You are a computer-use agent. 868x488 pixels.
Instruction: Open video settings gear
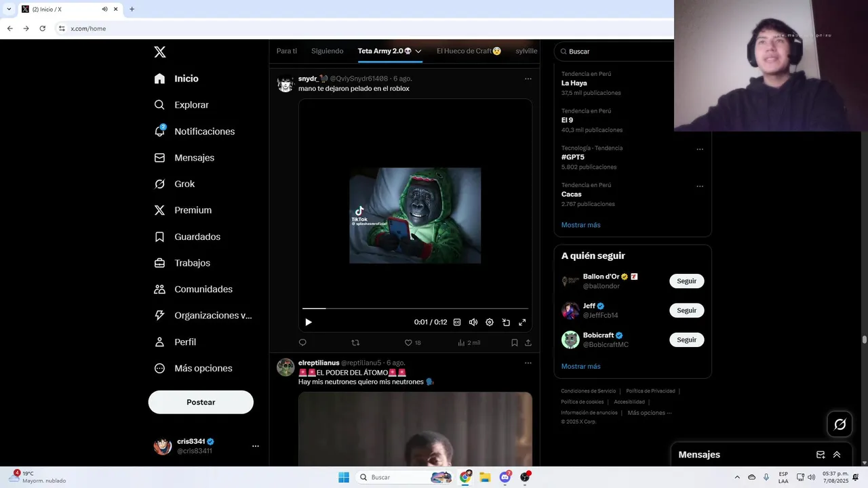490,323
